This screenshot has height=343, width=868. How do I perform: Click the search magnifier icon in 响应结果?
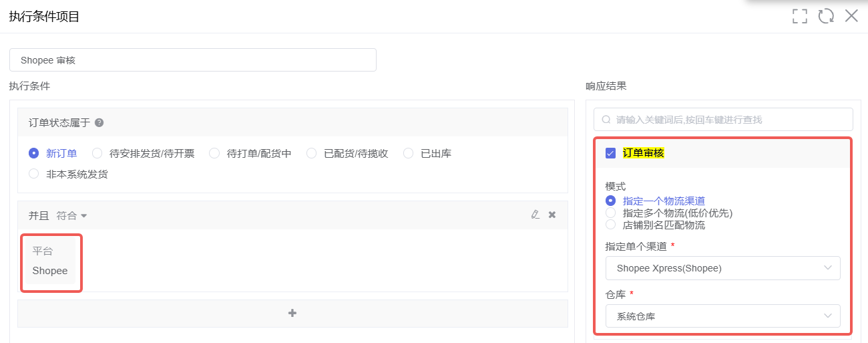(x=606, y=120)
